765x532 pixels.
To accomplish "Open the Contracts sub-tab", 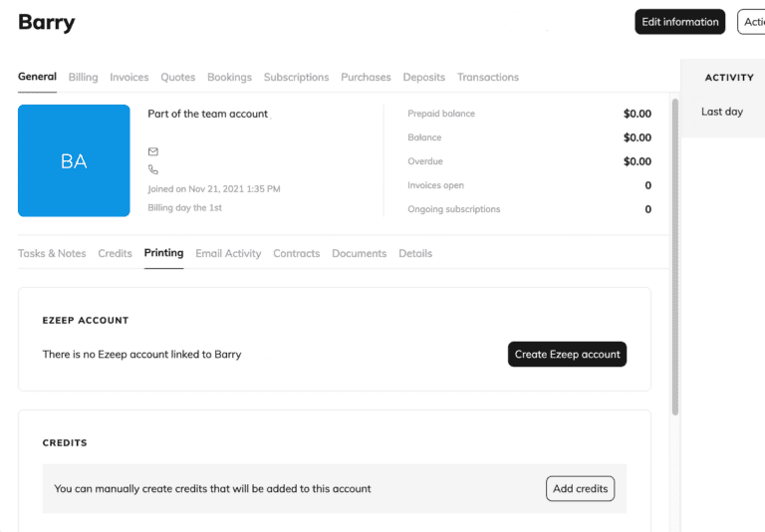I will pos(296,253).
